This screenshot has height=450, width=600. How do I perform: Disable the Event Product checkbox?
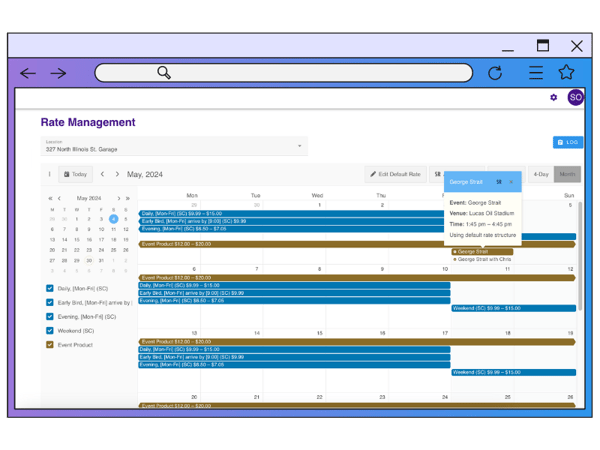[50, 345]
